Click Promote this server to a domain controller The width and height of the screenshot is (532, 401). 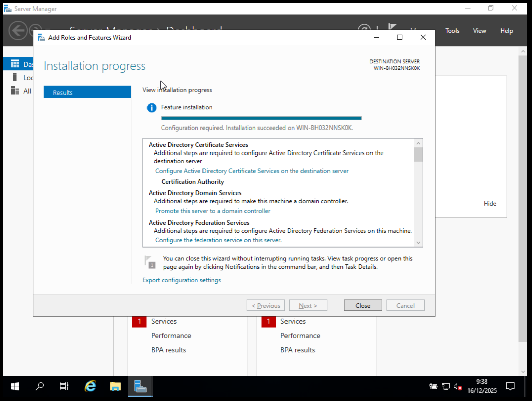coord(213,211)
